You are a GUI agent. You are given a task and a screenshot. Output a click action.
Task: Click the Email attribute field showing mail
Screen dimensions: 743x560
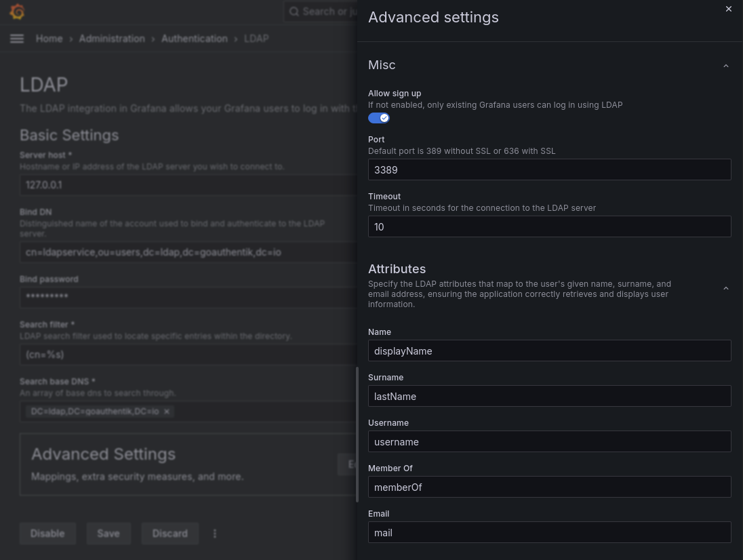(x=550, y=532)
